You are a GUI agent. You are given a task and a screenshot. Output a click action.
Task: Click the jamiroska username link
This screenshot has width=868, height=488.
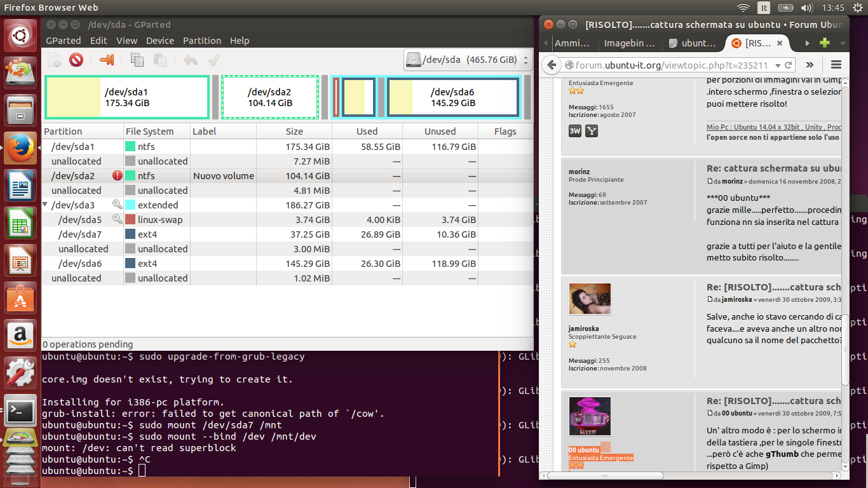583,329
